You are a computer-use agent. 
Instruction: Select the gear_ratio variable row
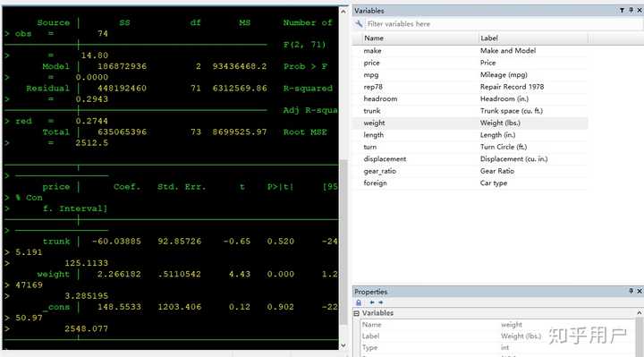tap(470, 171)
